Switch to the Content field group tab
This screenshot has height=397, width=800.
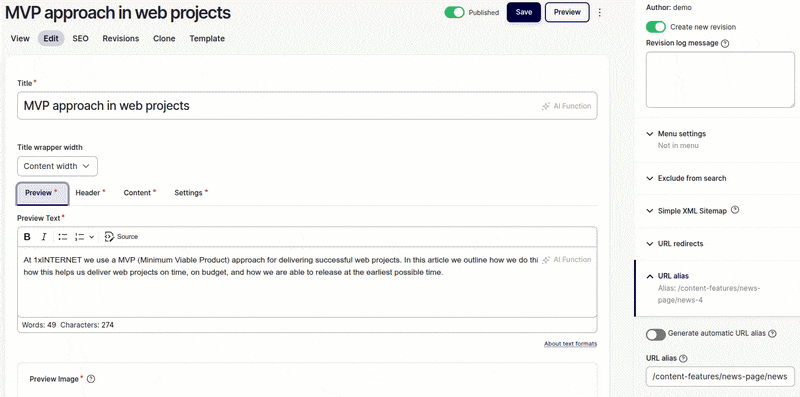tap(140, 193)
